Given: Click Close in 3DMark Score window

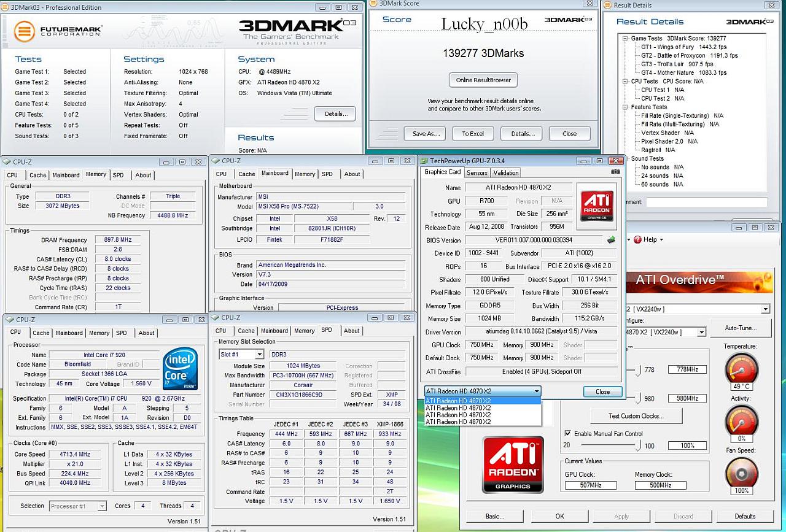Looking at the screenshot, I should [569, 134].
